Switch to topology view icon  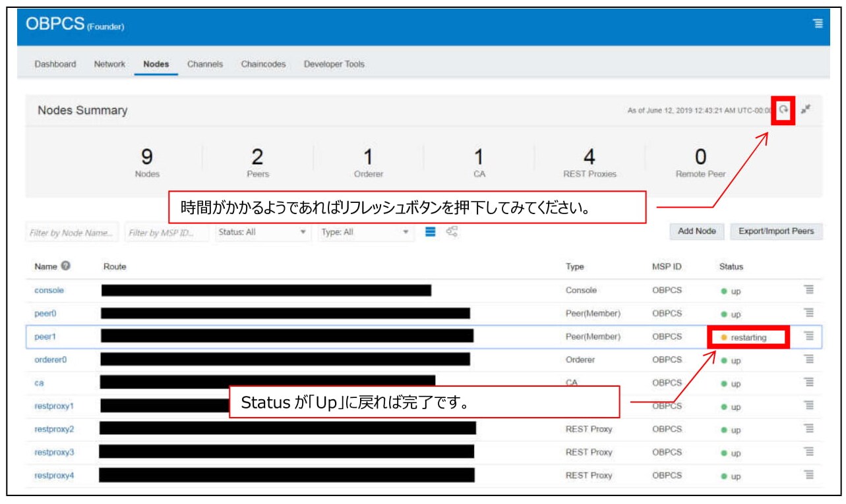point(452,232)
